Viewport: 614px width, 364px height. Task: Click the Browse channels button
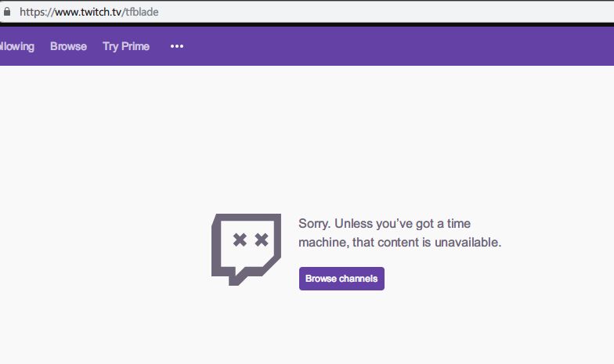tap(341, 279)
